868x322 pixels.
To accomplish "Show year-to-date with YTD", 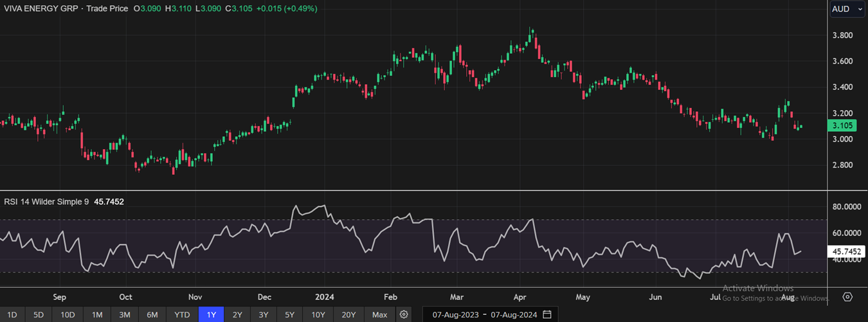I will click(182, 314).
